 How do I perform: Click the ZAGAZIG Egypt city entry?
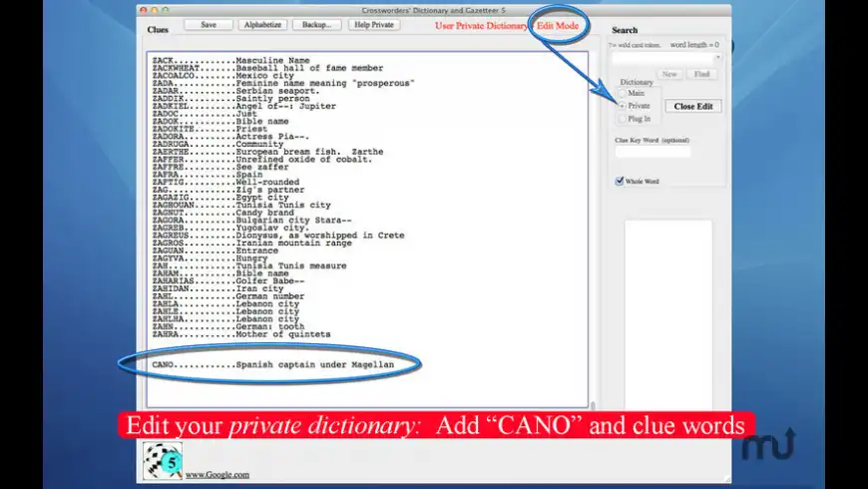pos(220,198)
